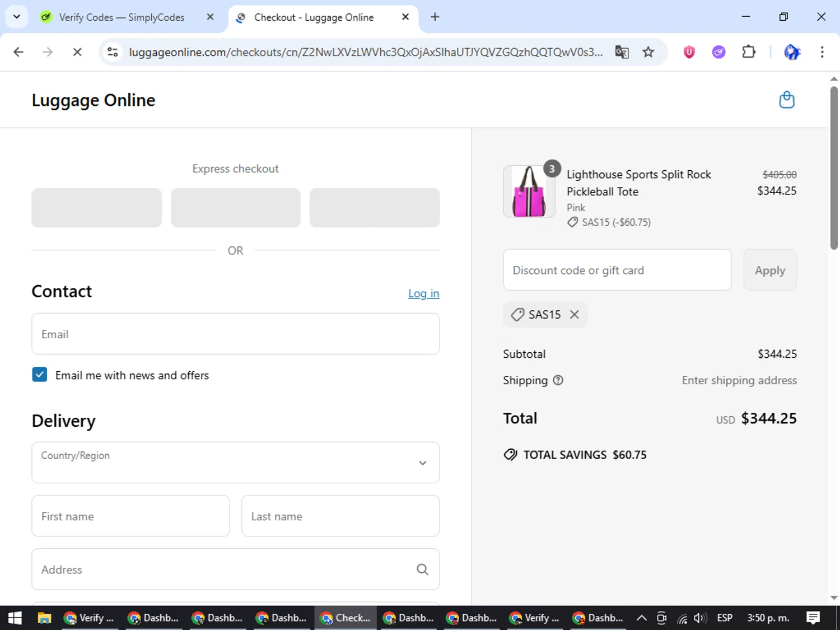Click the pink Pickleball Tote thumbnail
This screenshot has width=840, height=630.
529,192
